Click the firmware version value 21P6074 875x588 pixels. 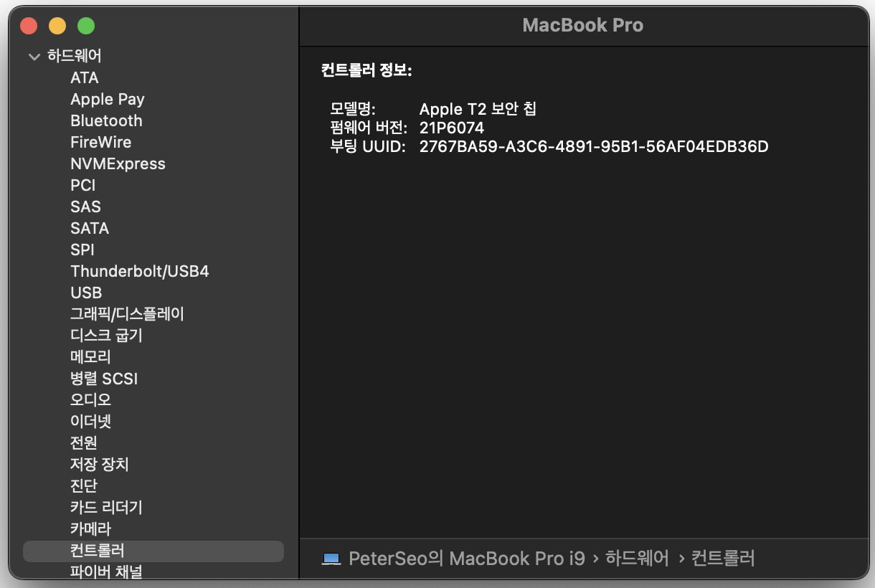[x=452, y=128]
